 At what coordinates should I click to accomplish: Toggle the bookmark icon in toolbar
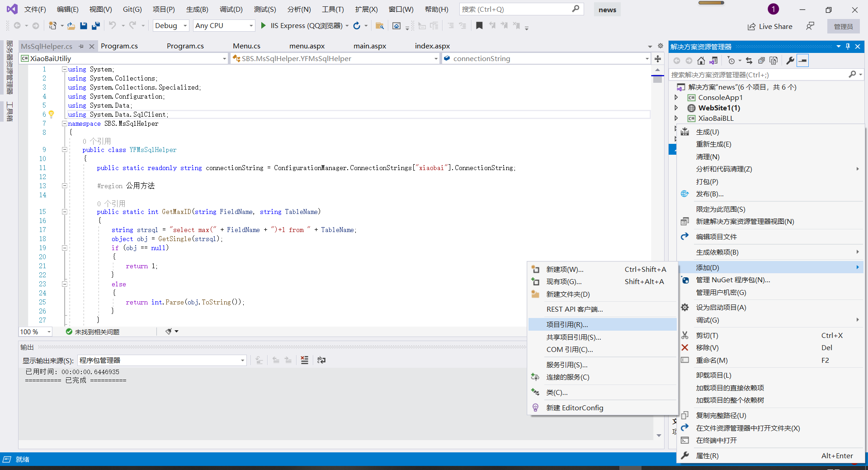479,26
